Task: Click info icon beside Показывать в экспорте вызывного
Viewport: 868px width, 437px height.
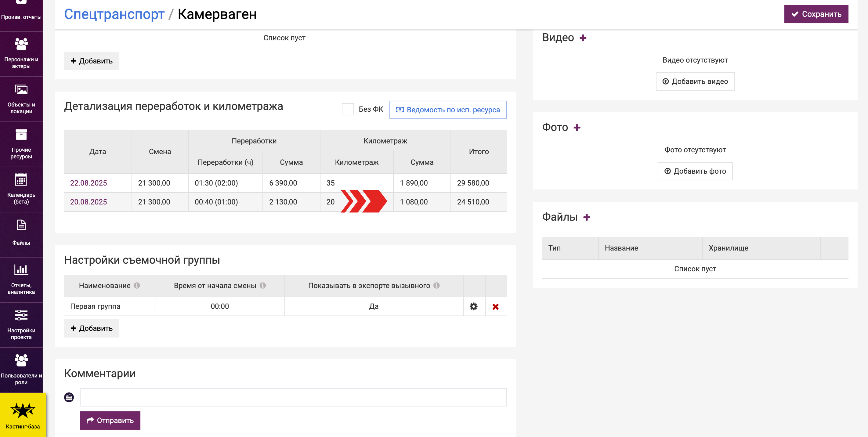Action: point(436,285)
